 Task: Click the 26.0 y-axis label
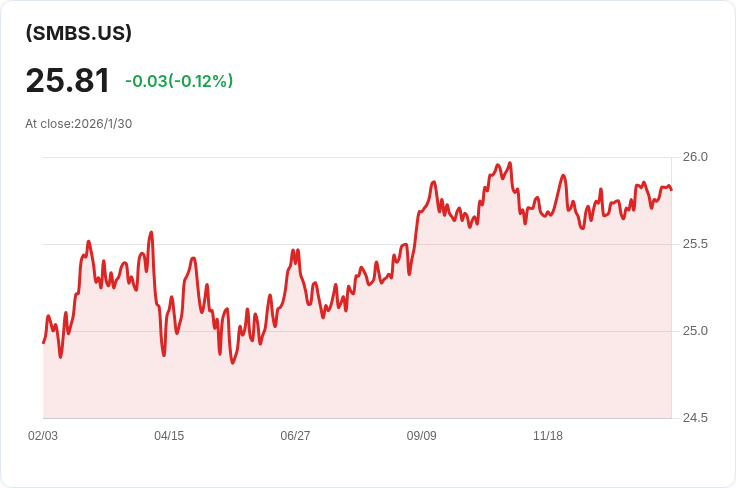click(x=695, y=157)
